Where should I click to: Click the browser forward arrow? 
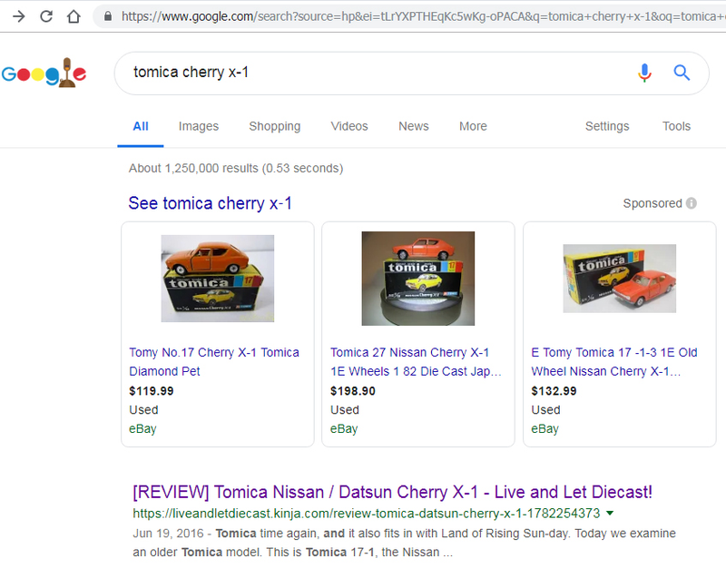[x=19, y=16]
